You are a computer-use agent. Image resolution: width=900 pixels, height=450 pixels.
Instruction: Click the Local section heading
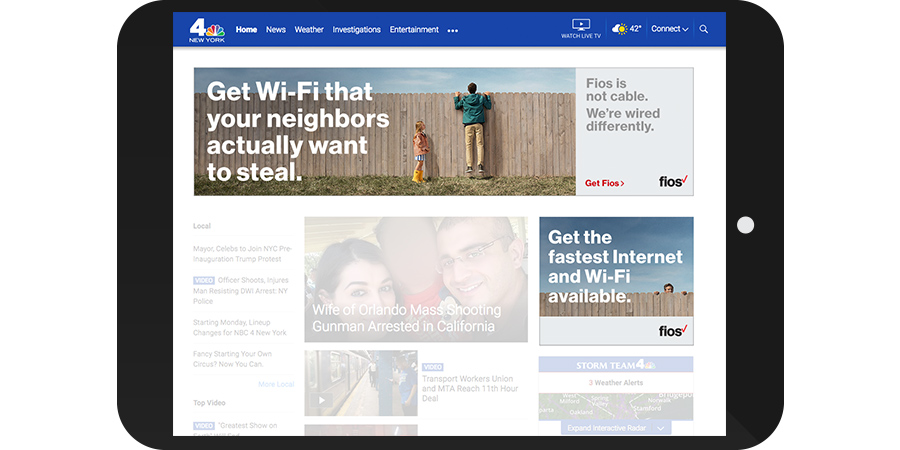point(202,226)
